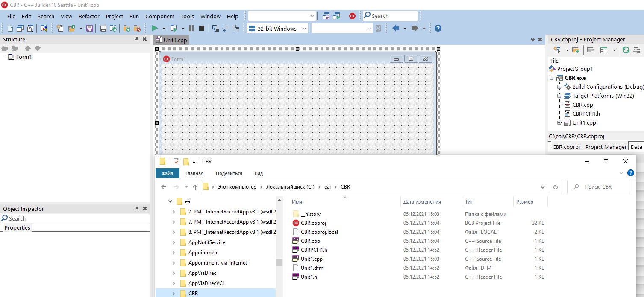The image size is (644, 297).
Task: Click the Поиск: CBR search box in Explorer
Action: pyautogui.click(x=599, y=187)
